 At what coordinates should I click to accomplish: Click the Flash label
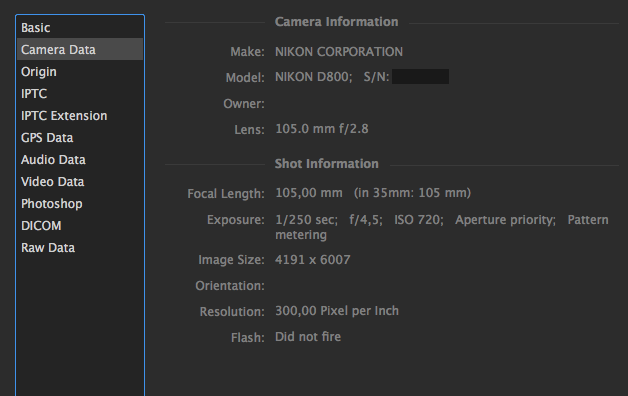[x=248, y=338]
